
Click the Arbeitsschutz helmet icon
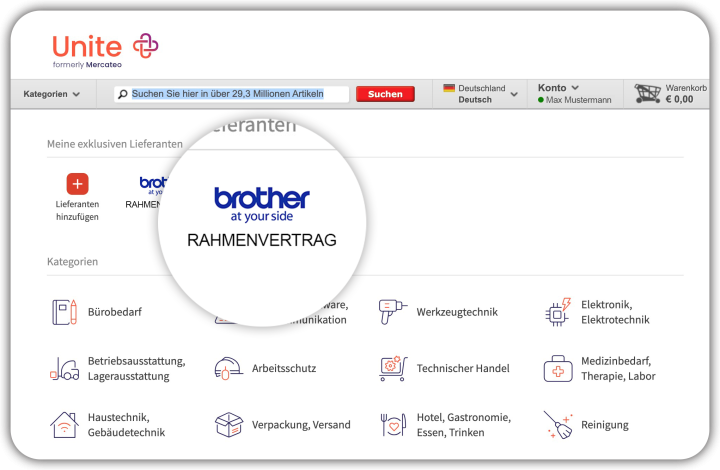point(228,368)
